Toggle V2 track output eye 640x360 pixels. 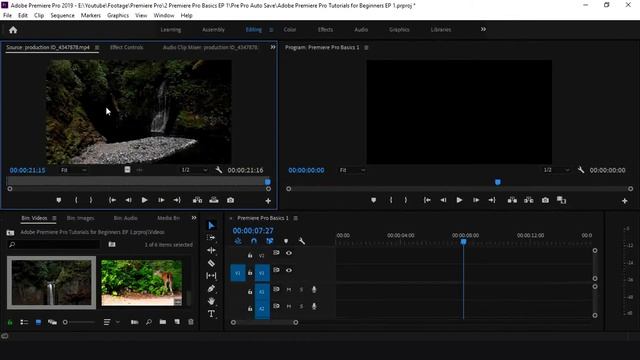click(x=289, y=253)
